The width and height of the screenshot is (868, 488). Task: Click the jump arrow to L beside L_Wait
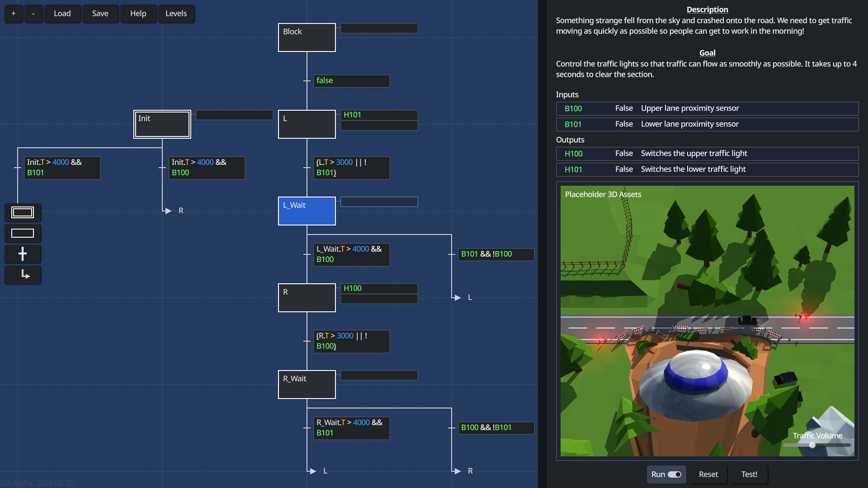(458, 298)
